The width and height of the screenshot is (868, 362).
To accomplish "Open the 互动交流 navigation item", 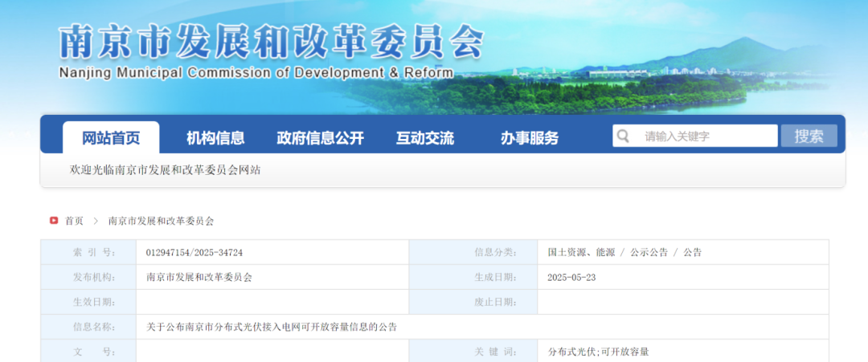I will (x=424, y=137).
